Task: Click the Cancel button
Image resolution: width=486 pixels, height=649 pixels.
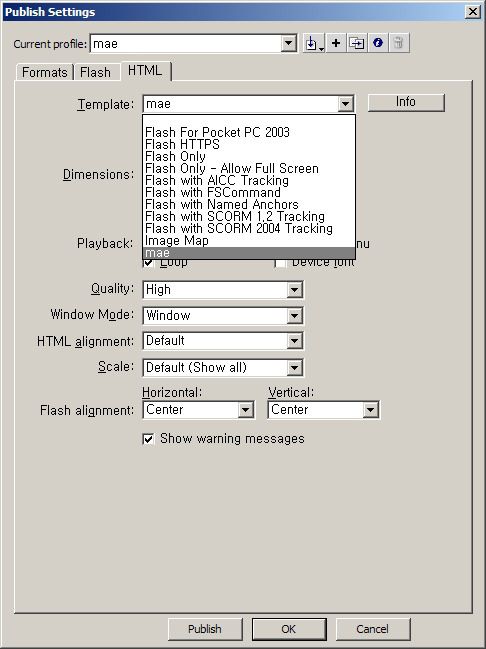Action: pos(373,629)
